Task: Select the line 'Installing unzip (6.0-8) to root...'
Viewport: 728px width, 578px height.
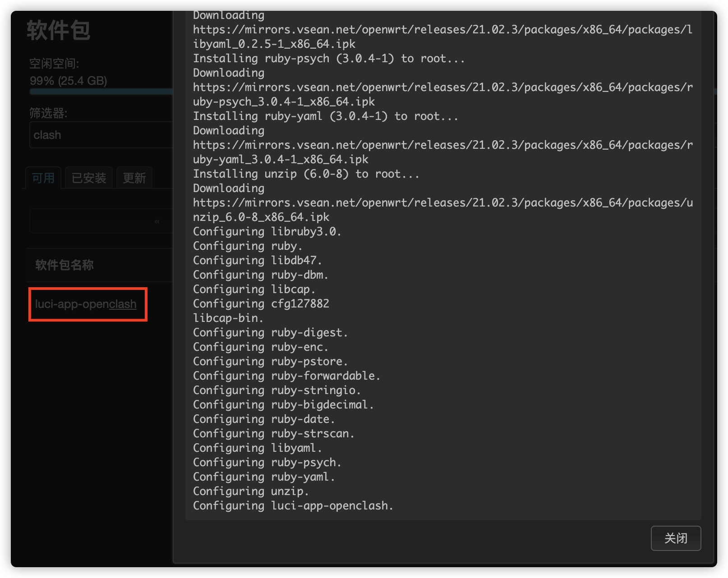Action: pyautogui.click(x=306, y=174)
